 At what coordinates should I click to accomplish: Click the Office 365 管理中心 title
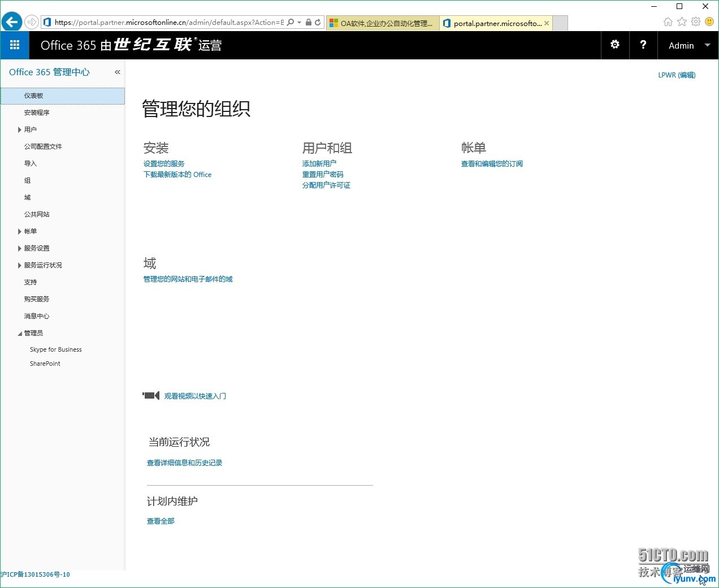(x=49, y=72)
